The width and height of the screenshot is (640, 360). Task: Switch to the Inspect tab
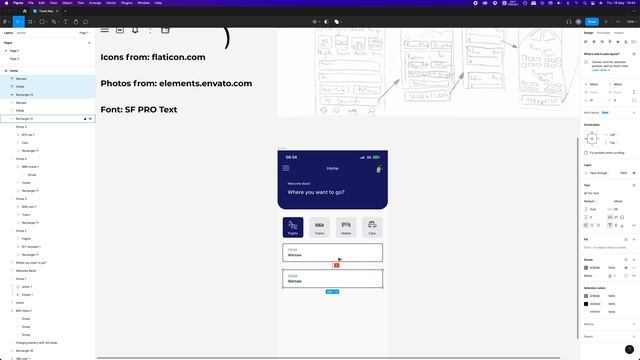coord(619,33)
